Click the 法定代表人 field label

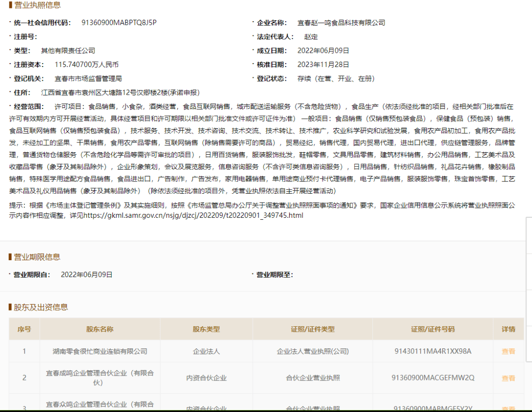click(x=275, y=36)
